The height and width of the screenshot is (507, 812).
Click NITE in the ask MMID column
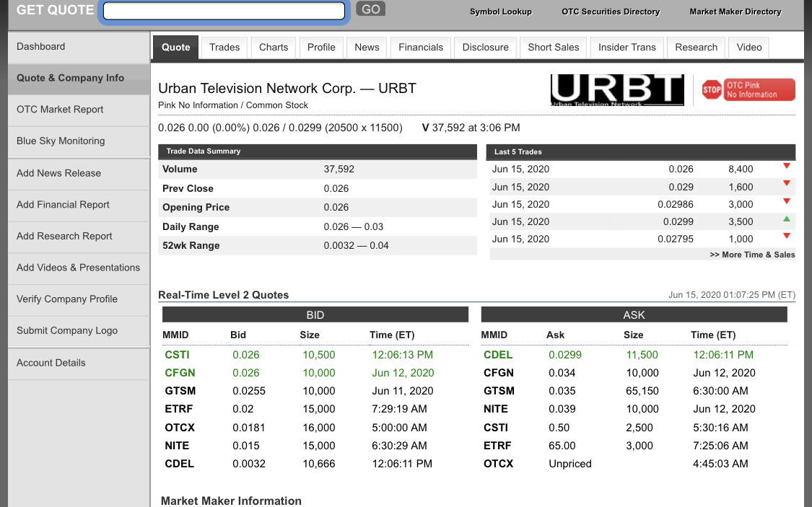tap(496, 409)
